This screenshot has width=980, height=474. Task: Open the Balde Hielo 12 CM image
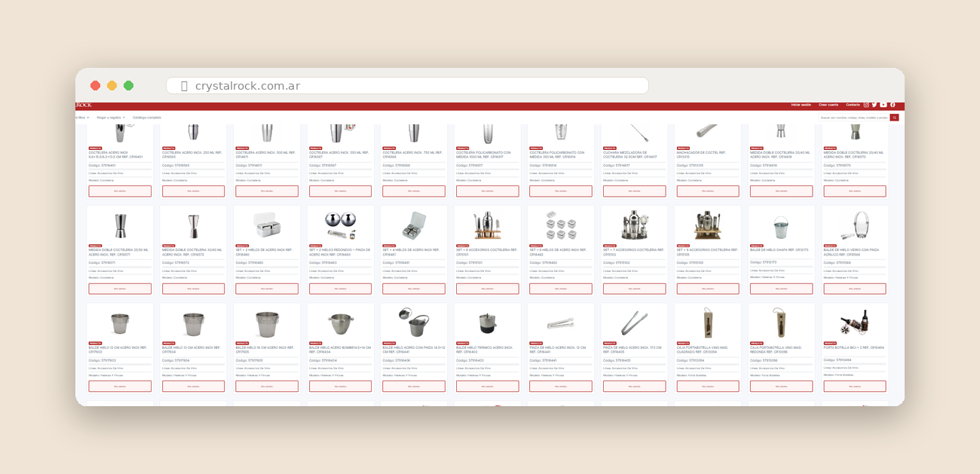(x=120, y=323)
